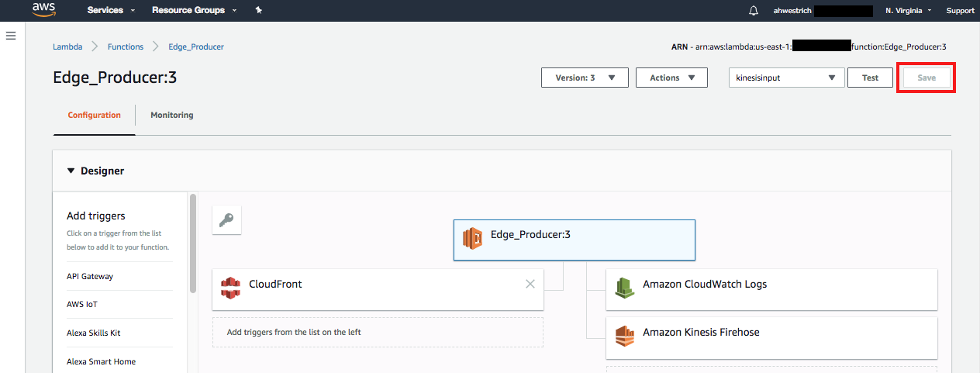Select the Amazon Kinesis Firehose resource card
The image size is (980, 373).
coord(771,337)
